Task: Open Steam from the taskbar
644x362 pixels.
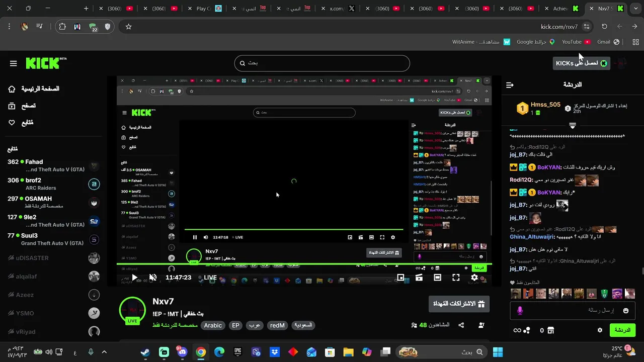Action: point(145,352)
